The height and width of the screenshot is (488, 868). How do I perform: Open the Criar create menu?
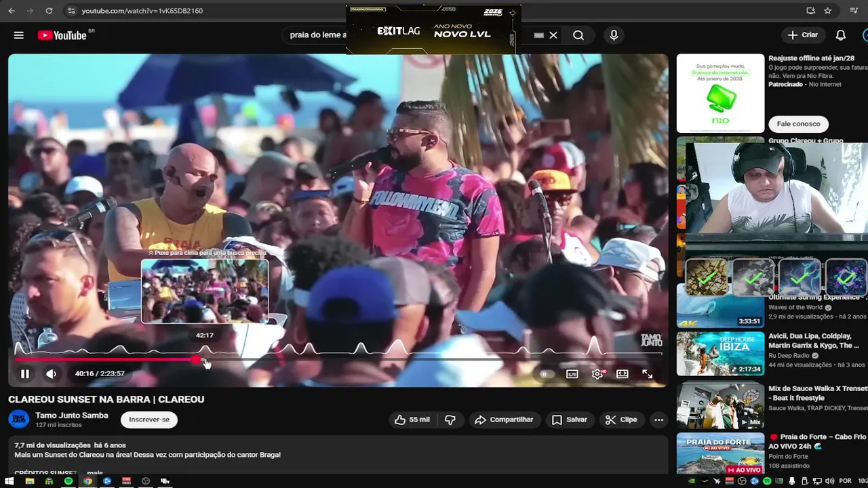(803, 35)
